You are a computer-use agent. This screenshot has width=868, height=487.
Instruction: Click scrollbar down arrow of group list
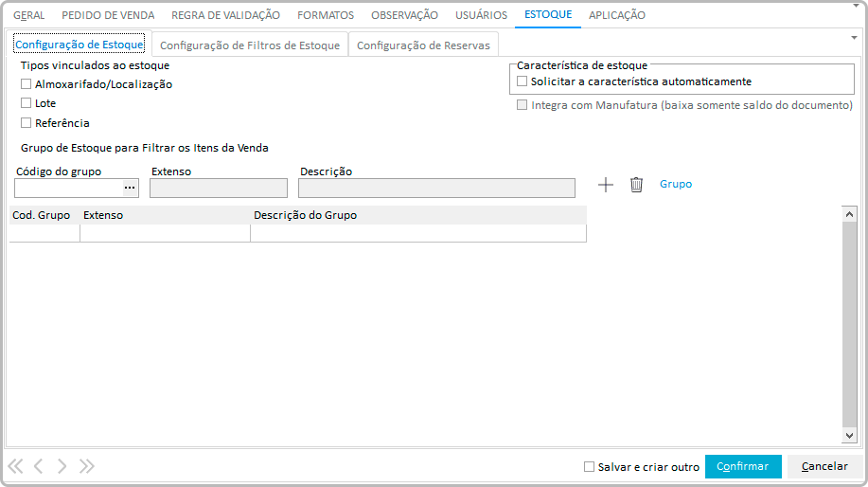pos(850,436)
